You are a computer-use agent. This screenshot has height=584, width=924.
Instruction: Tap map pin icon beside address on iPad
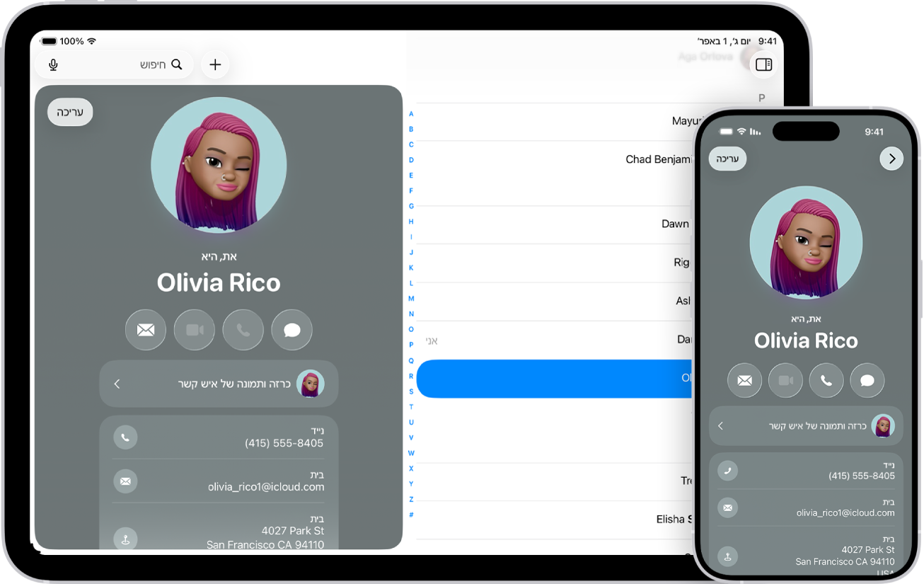tap(125, 539)
